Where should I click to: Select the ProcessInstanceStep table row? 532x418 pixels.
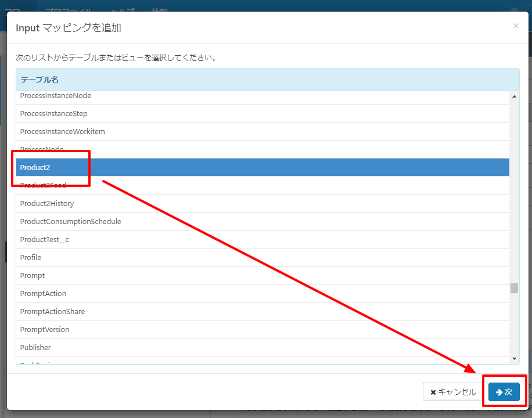coord(263,114)
